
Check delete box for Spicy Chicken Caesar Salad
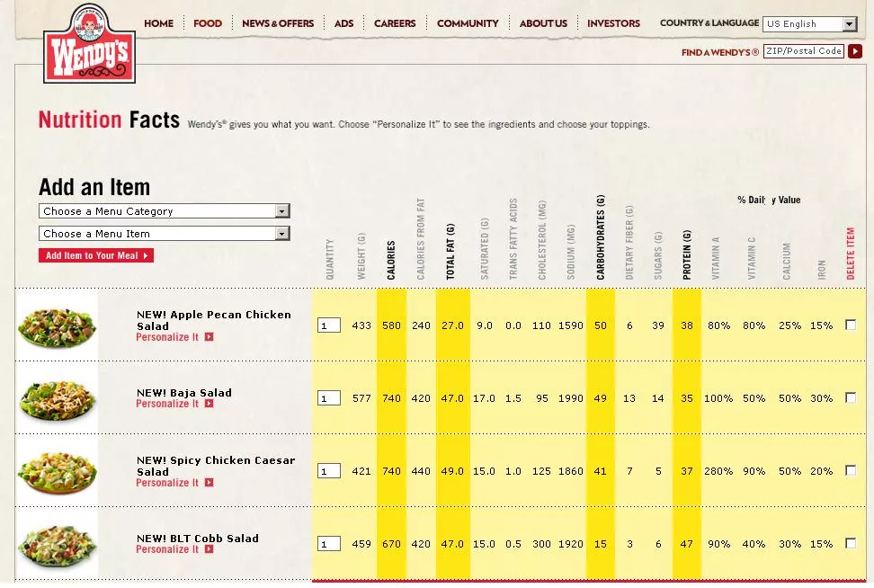click(x=851, y=470)
